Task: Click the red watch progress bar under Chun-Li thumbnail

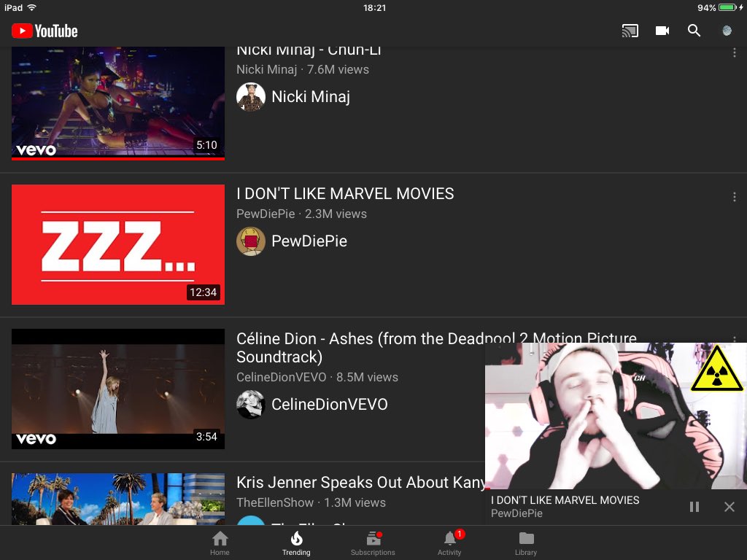Action: pos(117,158)
